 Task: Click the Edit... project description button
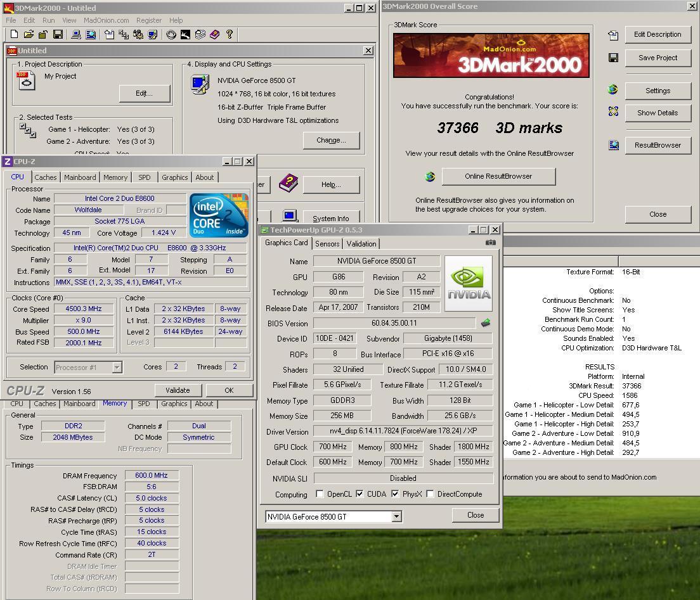pos(144,93)
